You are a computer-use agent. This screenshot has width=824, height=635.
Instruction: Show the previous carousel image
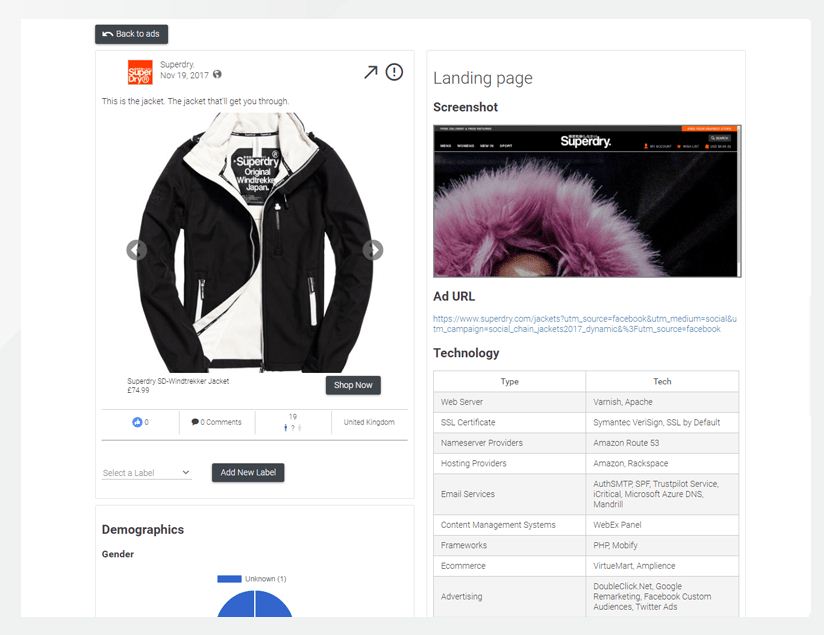137,250
